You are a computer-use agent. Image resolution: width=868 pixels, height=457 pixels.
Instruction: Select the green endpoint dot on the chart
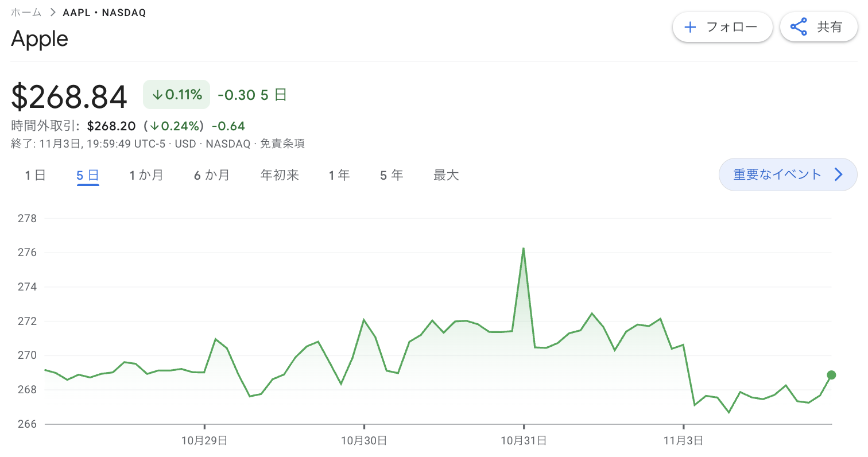click(x=831, y=375)
